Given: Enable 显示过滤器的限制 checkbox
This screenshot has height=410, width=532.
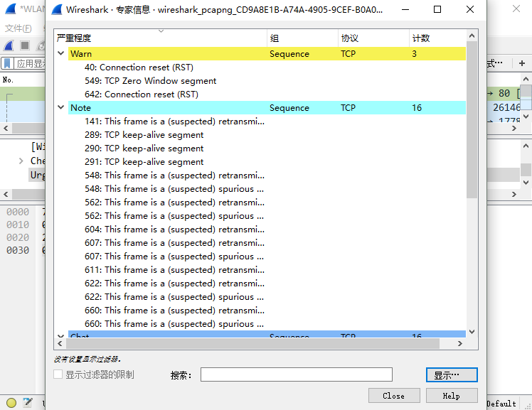Looking at the screenshot, I should (58, 374).
